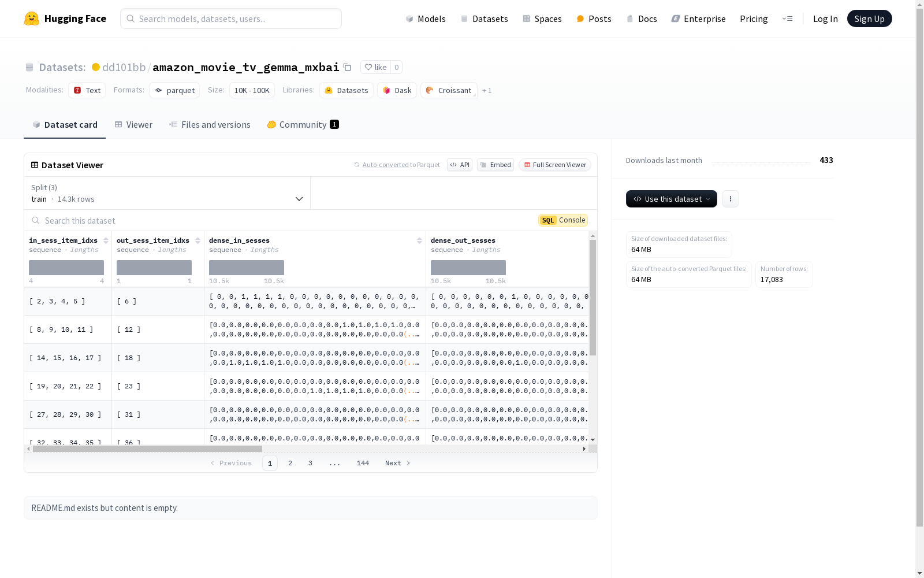Click the table scroll left arrow

click(29, 449)
